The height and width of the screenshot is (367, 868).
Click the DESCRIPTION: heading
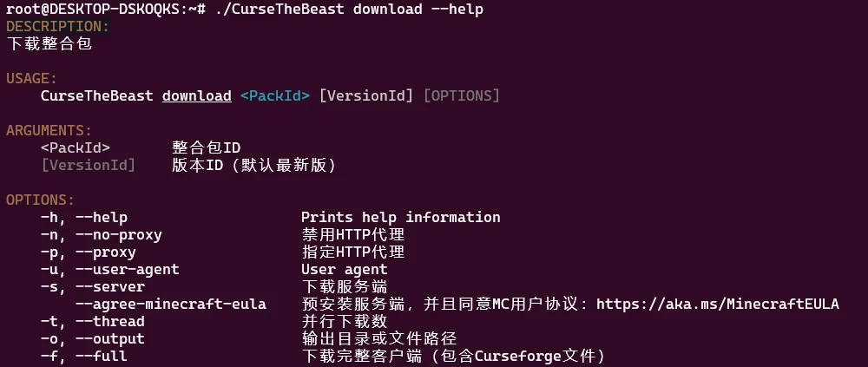click(58, 27)
